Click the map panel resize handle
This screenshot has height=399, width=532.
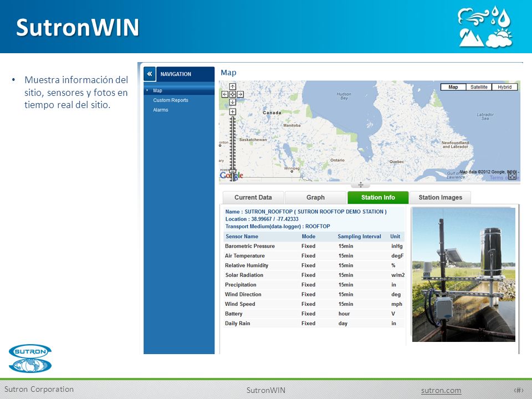[x=361, y=185]
